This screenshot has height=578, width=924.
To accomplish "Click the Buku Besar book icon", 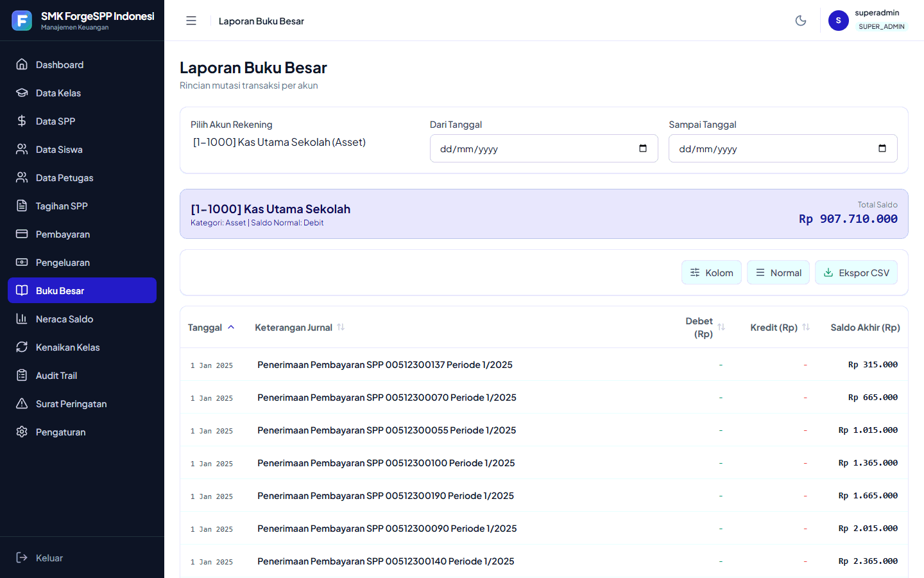I will point(22,290).
